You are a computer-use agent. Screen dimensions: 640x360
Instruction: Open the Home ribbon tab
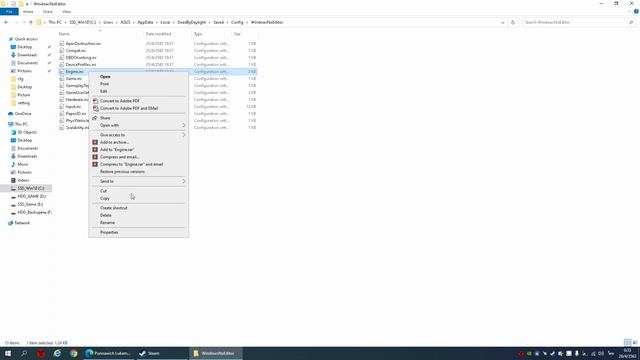click(28, 12)
